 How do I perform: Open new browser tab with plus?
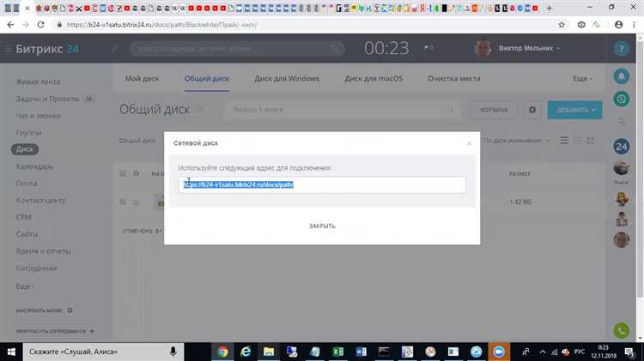point(549,8)
